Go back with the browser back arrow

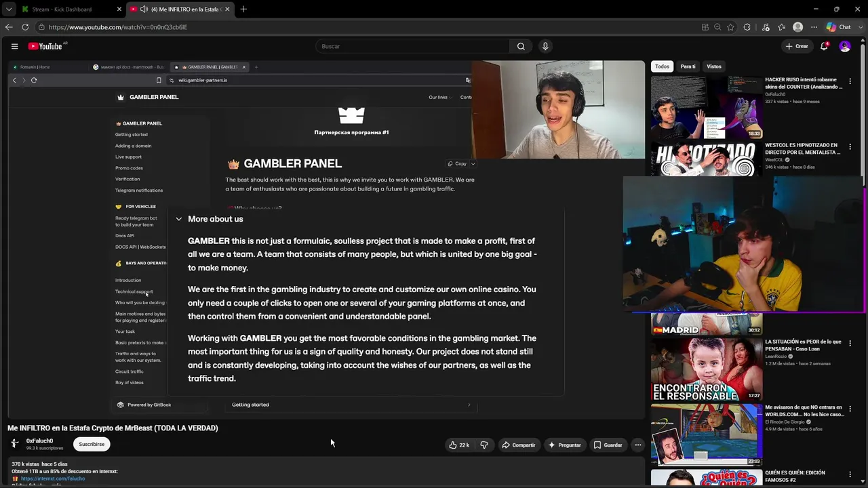(x=9, y=27)
